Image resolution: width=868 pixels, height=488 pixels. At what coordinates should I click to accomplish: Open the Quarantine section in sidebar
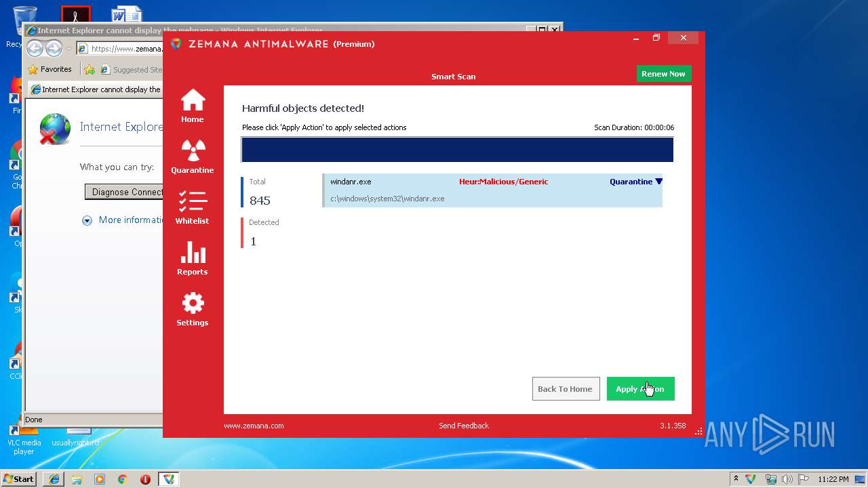point(193,157)
